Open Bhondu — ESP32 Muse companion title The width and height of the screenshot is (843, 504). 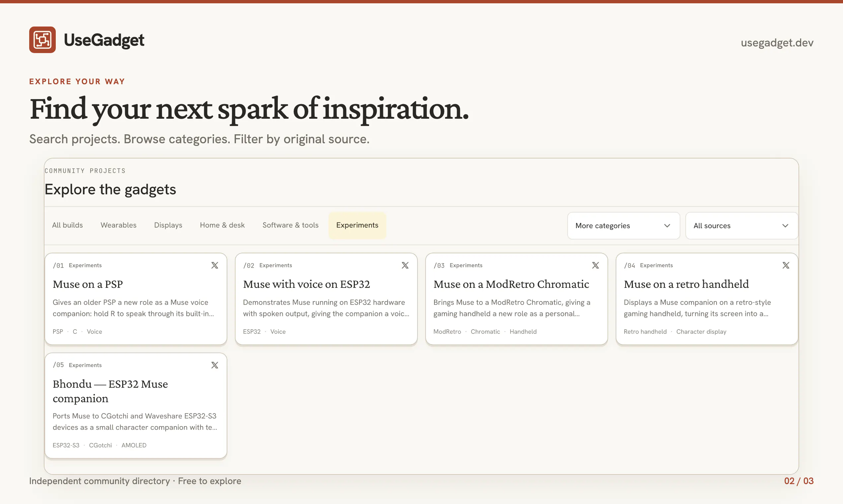(x=110, y=391)
